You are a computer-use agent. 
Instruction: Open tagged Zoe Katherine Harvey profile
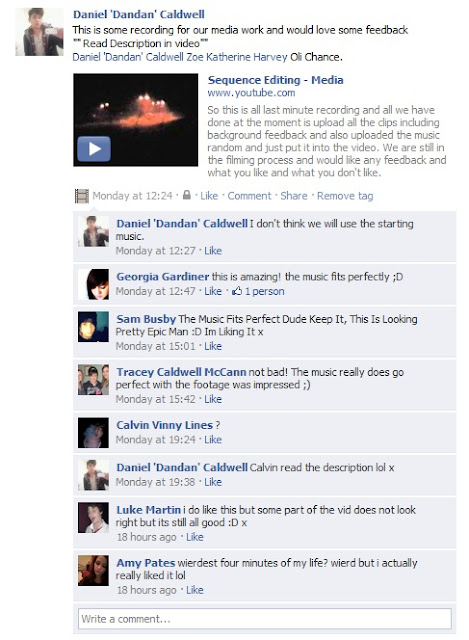237,57
